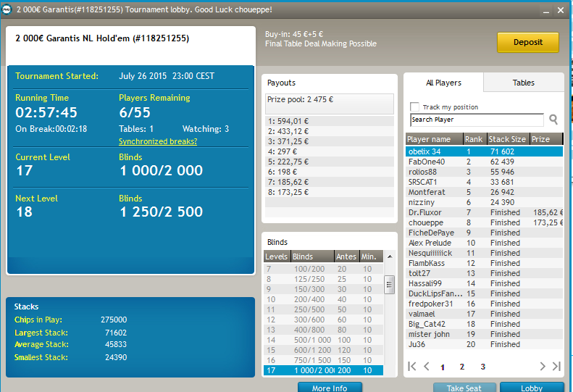This screenshot has height=392, width=573.
Task: Jump to last page of players
Action: pyautogui.click(x=556, y=367)
